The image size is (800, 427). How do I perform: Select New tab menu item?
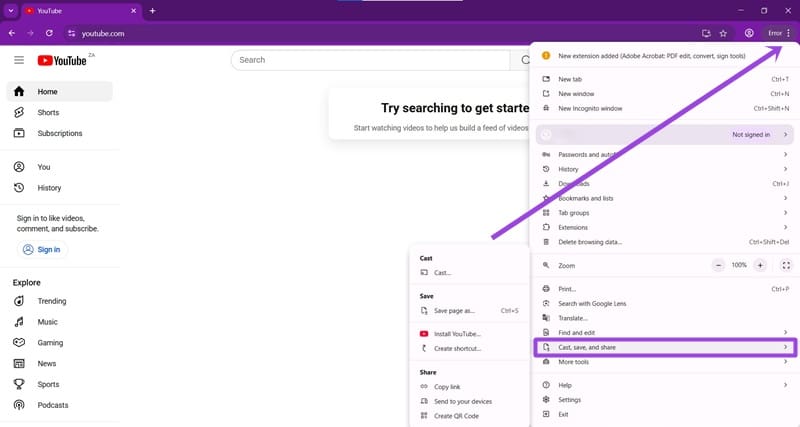pyautogui.click(x=665, y=79)
